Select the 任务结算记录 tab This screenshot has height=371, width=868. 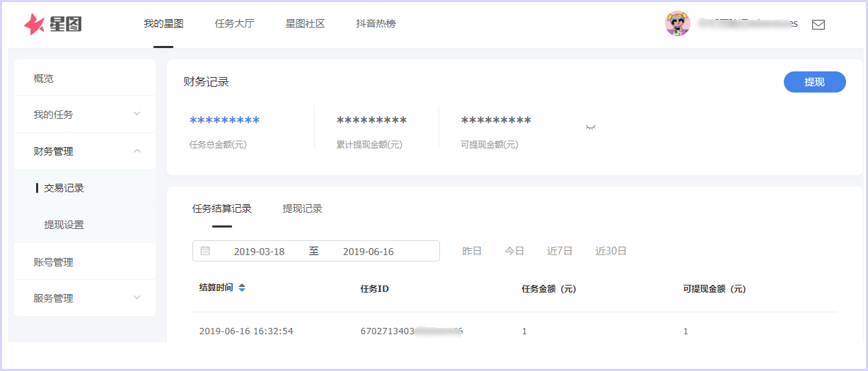[221, 208]
